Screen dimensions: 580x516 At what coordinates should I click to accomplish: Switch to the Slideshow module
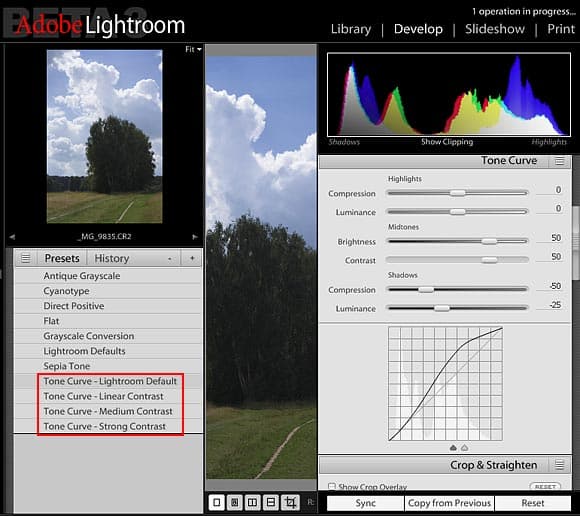(x=495, y=29)
